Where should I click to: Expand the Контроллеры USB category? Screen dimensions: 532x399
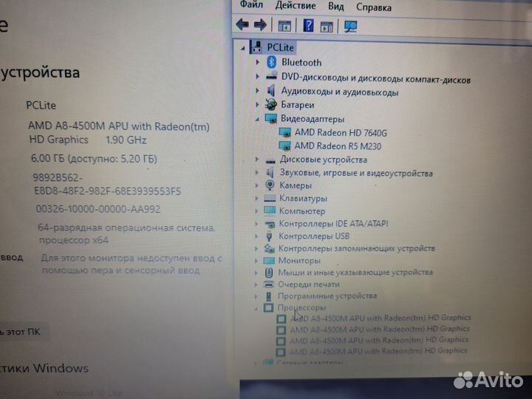click(256, 236)
